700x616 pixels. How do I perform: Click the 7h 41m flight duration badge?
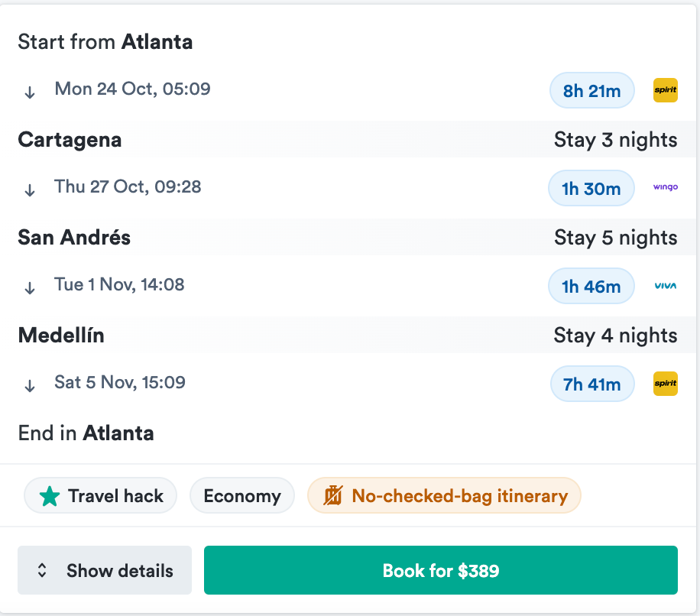click(591, 384)
